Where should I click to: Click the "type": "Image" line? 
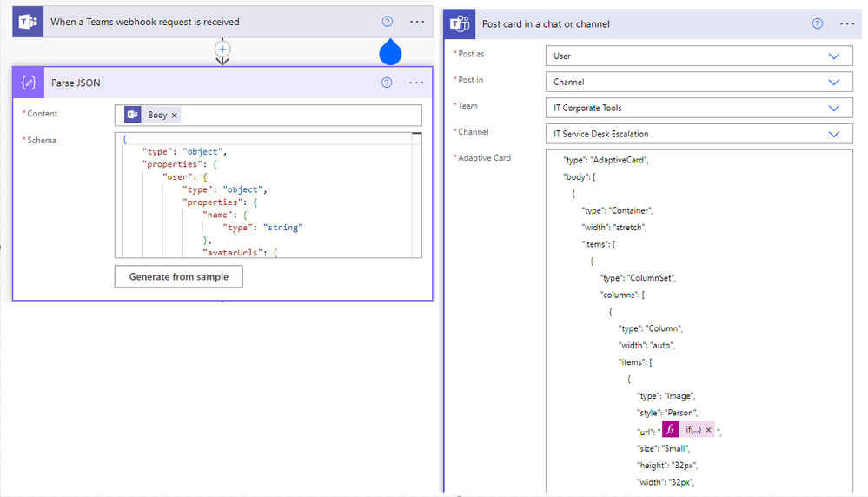click(666, 395)
